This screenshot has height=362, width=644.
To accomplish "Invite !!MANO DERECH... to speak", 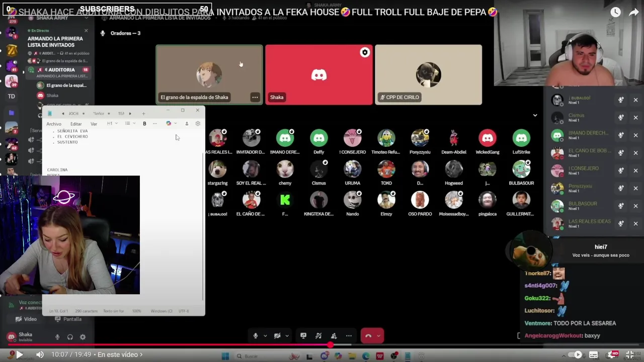I will coord(621,135).
